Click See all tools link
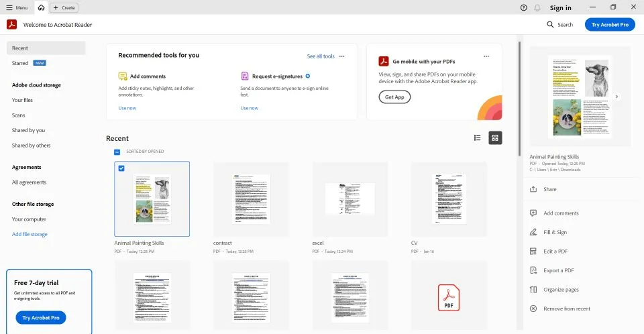The image size is (644, 334). 321,56
